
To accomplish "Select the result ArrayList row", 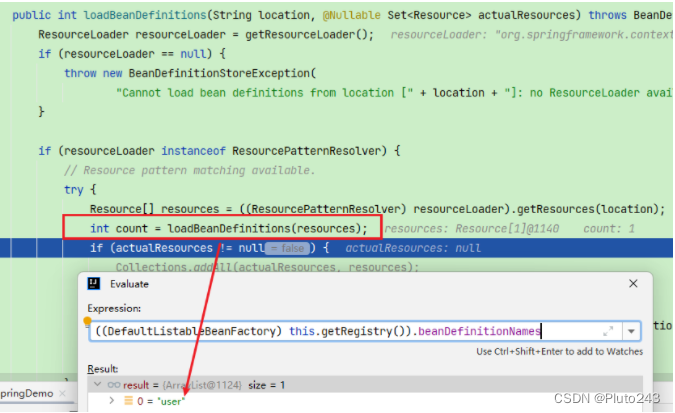I will (x=365, y=385).
